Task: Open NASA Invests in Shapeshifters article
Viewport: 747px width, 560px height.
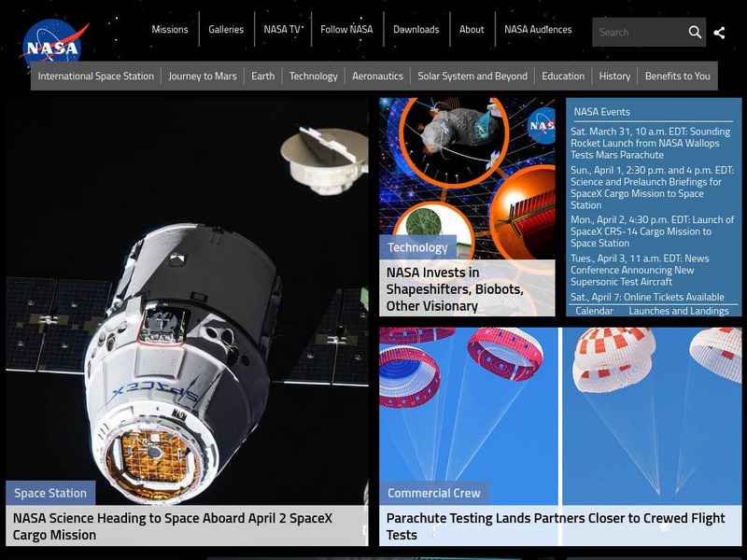Action: pos(455,289)
